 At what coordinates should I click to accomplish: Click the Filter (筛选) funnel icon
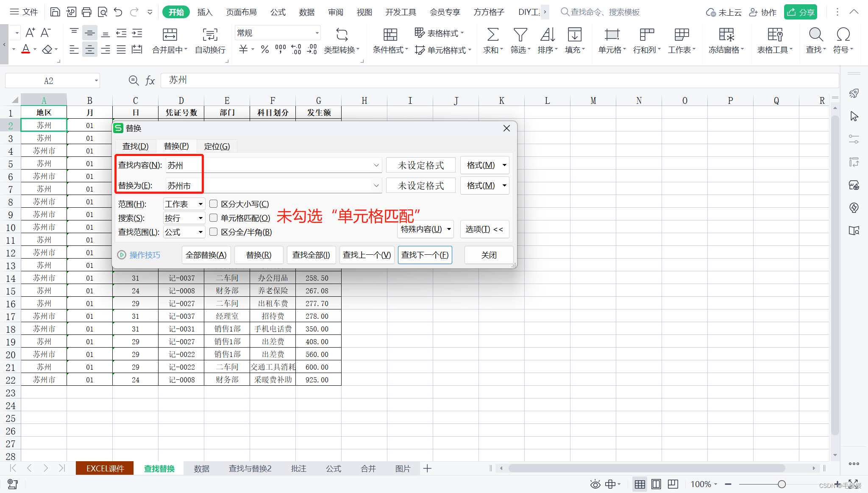[x=520, y=35]
